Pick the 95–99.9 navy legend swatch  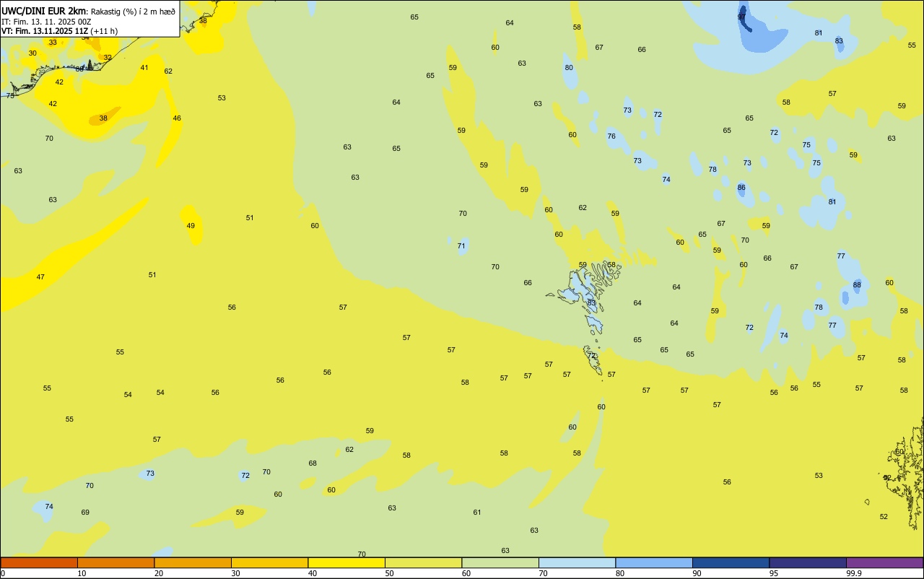pos(808,562)
